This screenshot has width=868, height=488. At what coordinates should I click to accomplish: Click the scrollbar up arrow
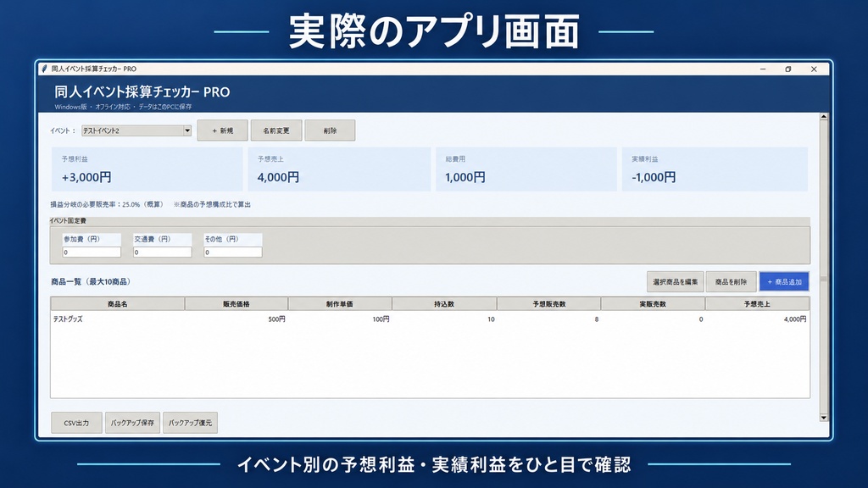pyautogui.click(x=824, y=117)
